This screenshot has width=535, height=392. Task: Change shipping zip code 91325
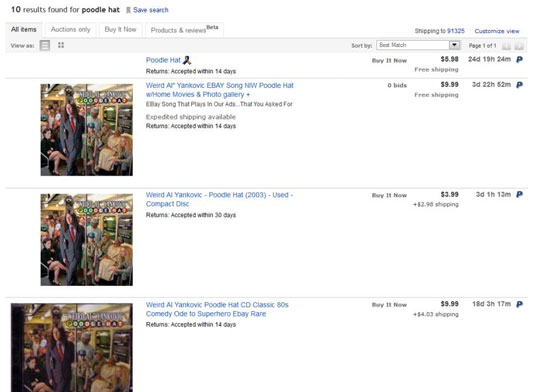coord(456,31)
